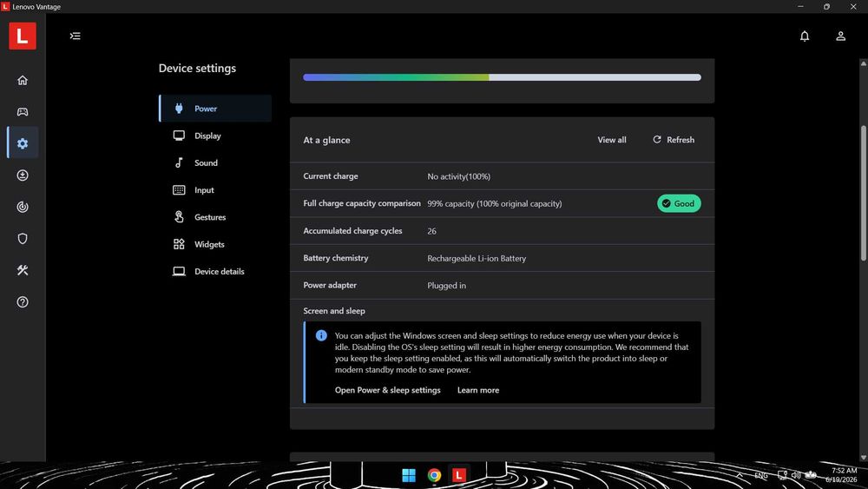Switch to Display settings label
Image resolution: width=868 pixels, height=489 pixels.
(x=207, y=135)
